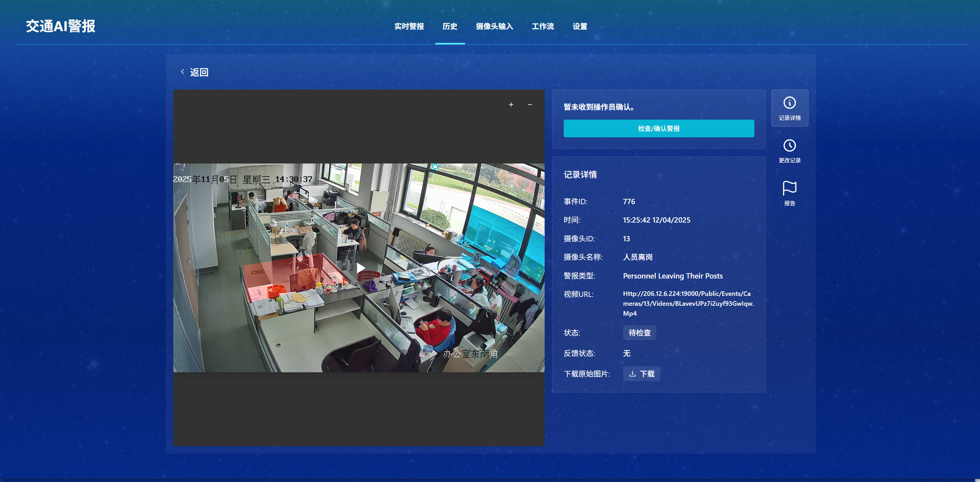This screenshot has width=980, height=482.
Task: Click the 返回 back link
Action: [199, 72]
